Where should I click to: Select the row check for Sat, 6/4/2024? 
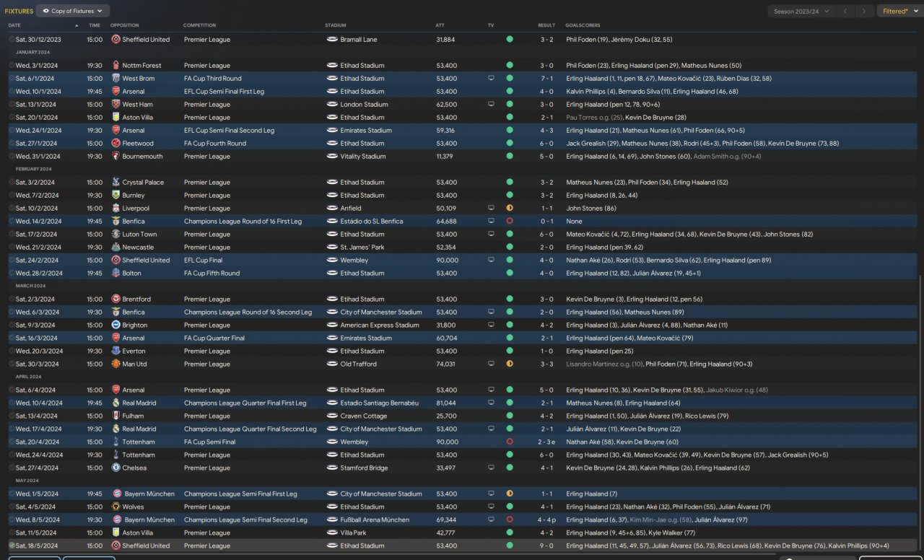[12, 390]
